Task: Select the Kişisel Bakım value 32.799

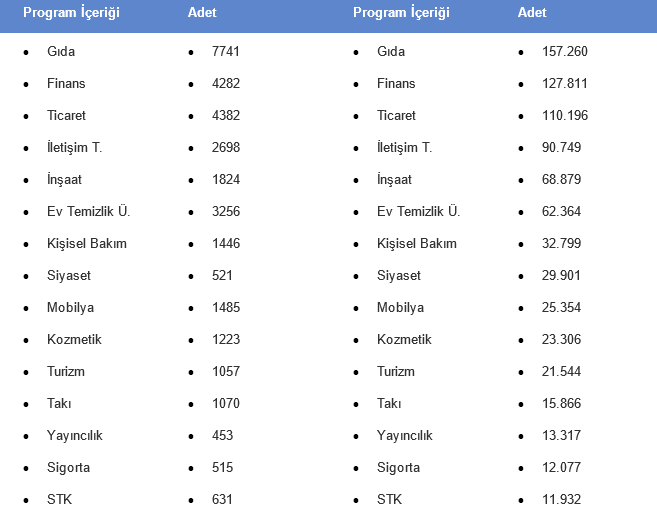Action: click(561, 243)
